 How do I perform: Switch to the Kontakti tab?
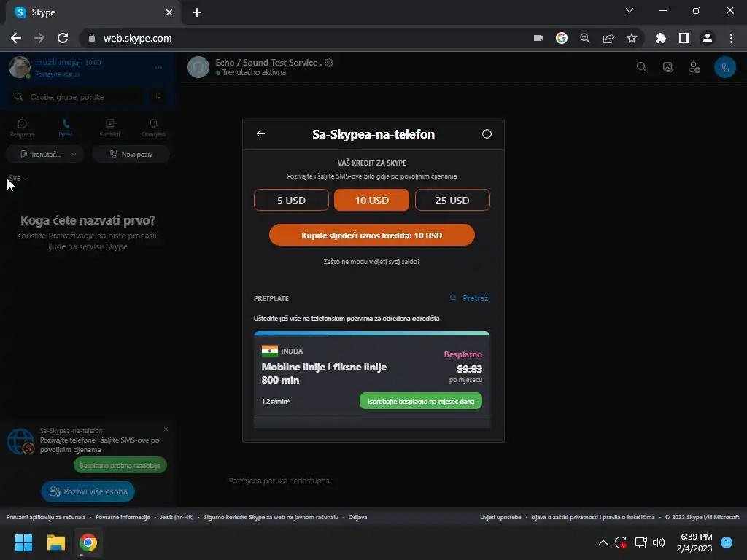(109, 128)
